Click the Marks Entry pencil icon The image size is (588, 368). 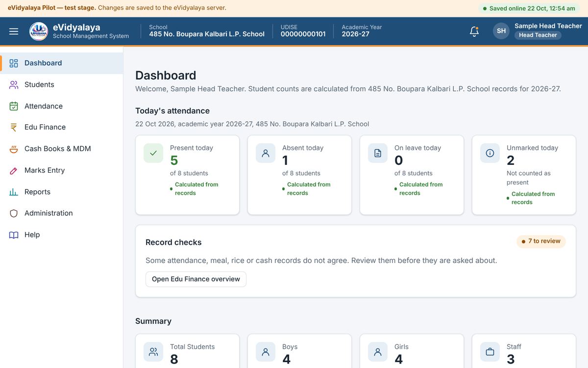coord(14,170)
